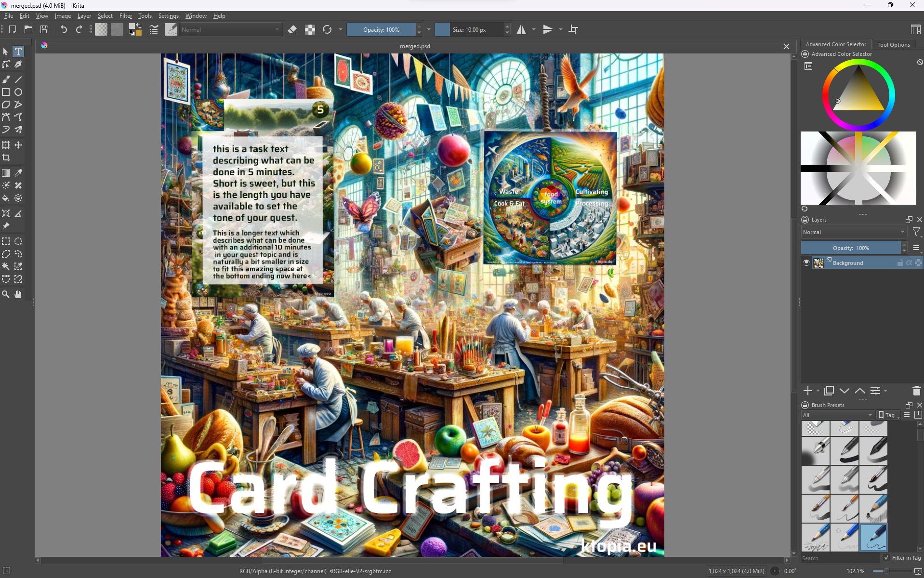
Task: Select the highlighted blue pencil brush preset
Action: click(873, 537)
